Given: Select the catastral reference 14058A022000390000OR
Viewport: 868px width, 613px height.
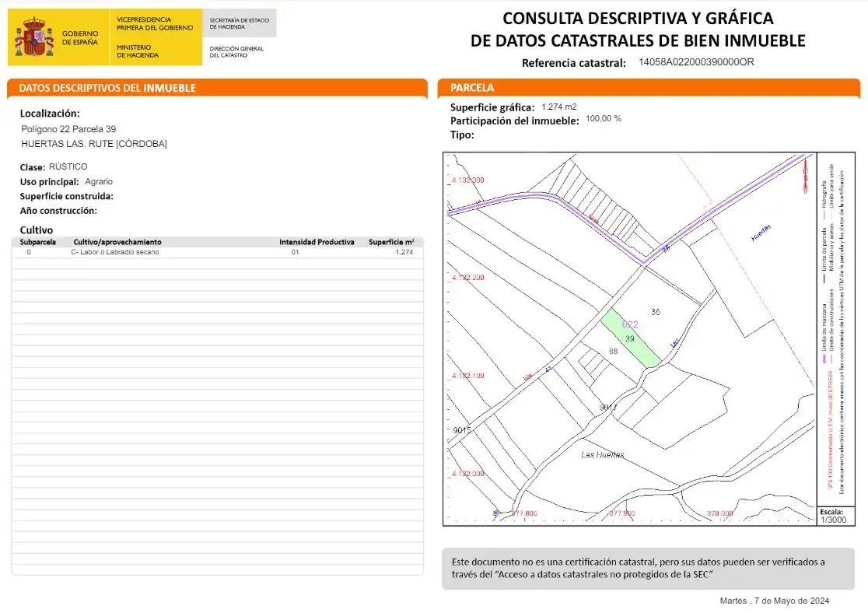Looking at the screenshot, I should 696,62.
